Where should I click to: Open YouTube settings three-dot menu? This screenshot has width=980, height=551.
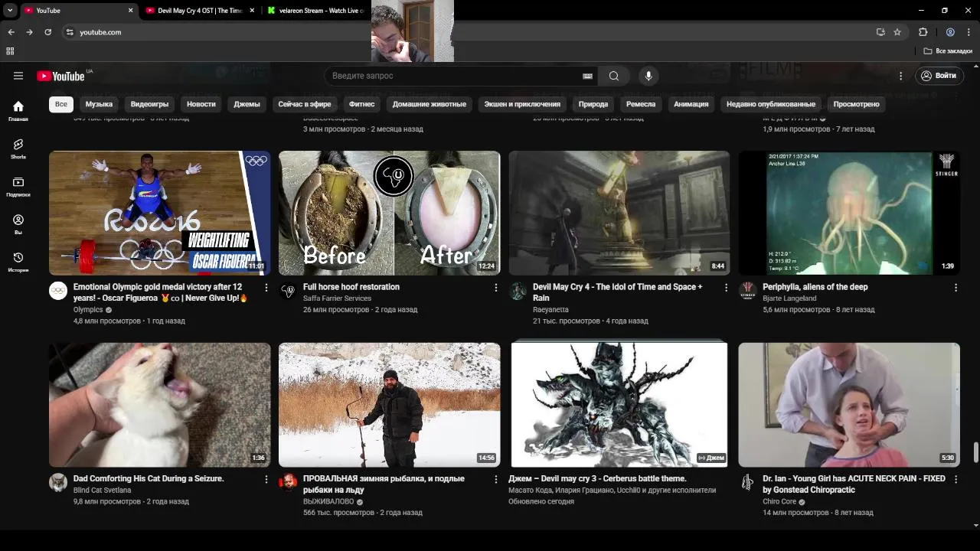(900, 76)
